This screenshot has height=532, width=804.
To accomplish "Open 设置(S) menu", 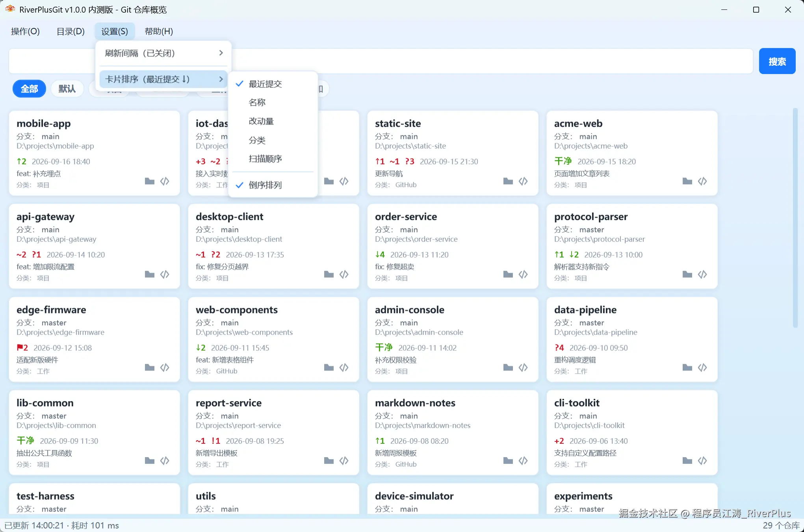I will click(x=115, y=32).
